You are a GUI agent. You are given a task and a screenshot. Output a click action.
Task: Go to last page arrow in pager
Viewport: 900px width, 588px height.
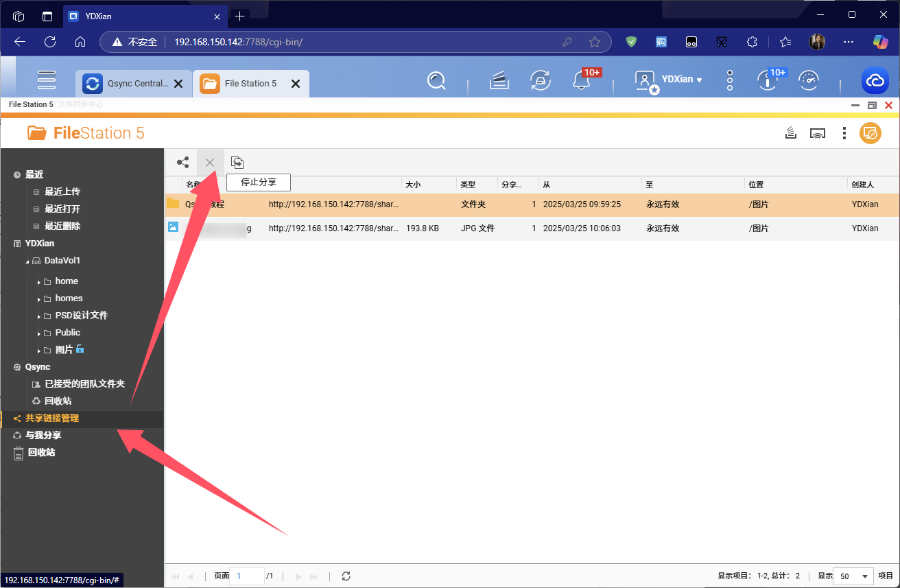point(314,577)
